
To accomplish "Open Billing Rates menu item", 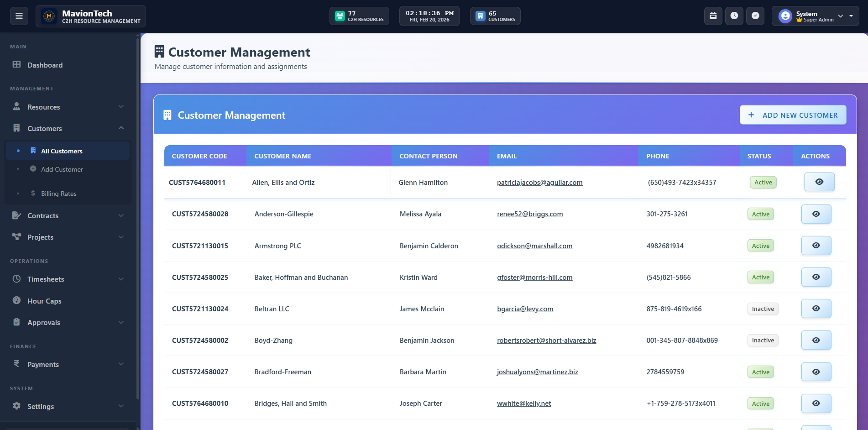I will click(x=58, y=194).
